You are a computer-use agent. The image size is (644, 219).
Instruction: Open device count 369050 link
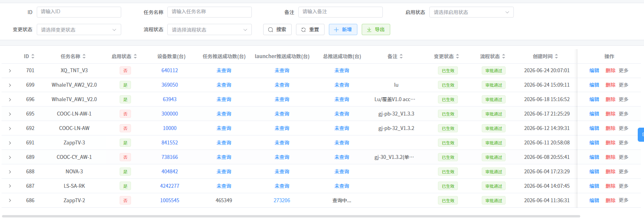pos(170,85)
